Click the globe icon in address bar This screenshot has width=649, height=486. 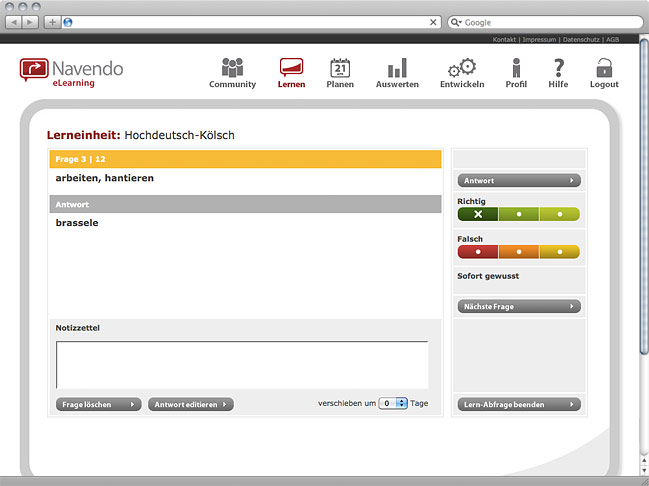(x=68, y=22)
